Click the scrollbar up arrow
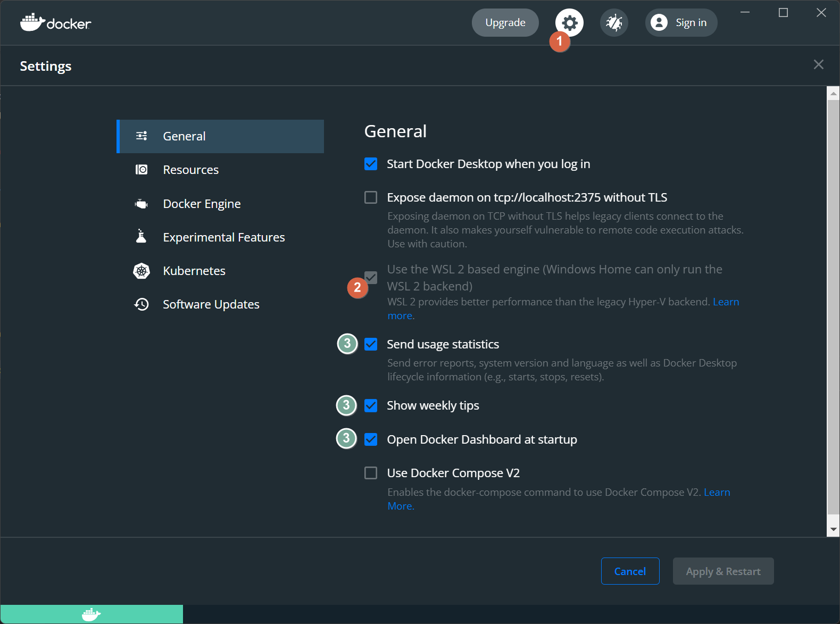Screen dimensions: 840x624 pyautogui.click(x=834, y=94)
